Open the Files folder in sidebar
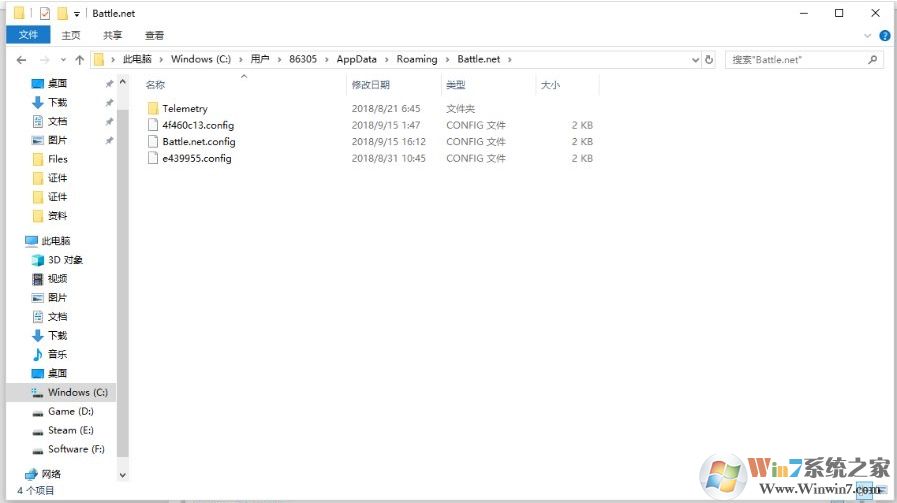 pyautogui.click(x=57, y=159)
